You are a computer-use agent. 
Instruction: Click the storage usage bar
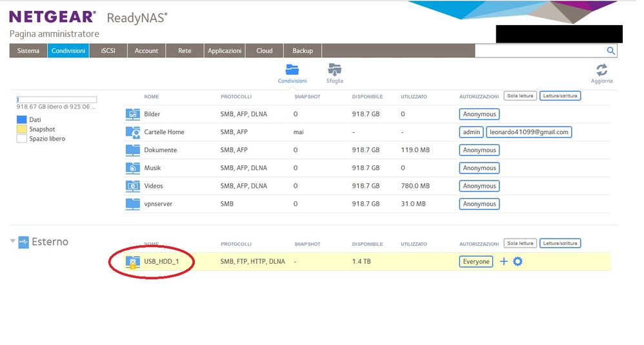(57, 100)
